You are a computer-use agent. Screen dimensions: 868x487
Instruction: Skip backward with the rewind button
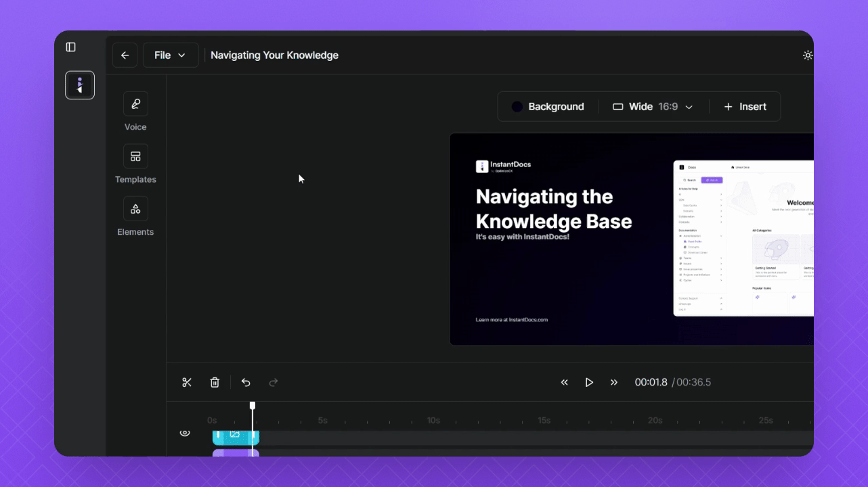click(x=564, y=383)
